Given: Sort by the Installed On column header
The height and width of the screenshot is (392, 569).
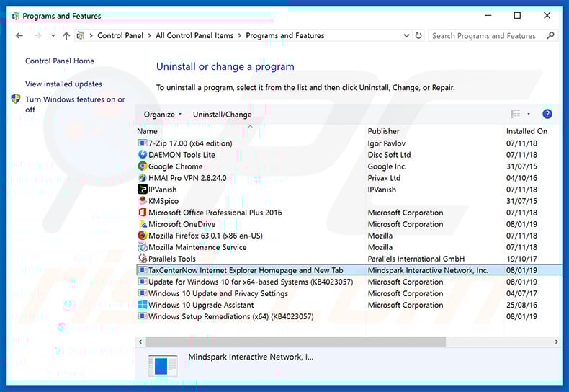Looking at the screenshot, I should pos(527,131).
